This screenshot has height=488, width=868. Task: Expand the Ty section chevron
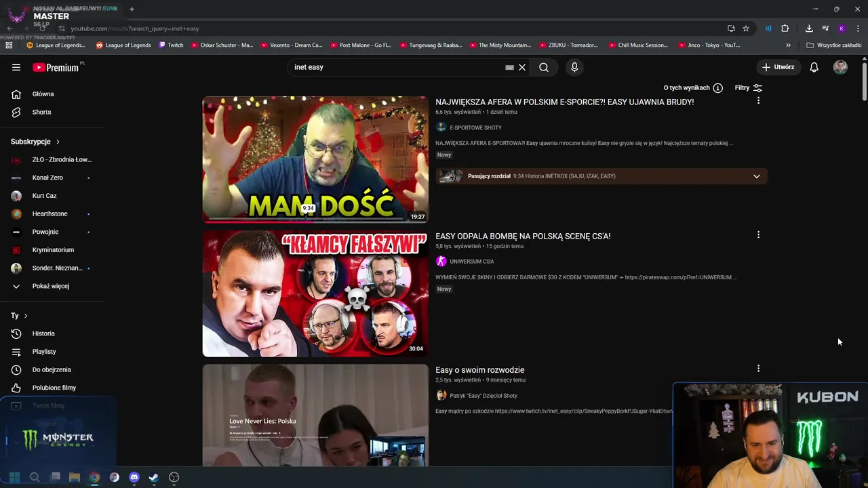point(26,316)
